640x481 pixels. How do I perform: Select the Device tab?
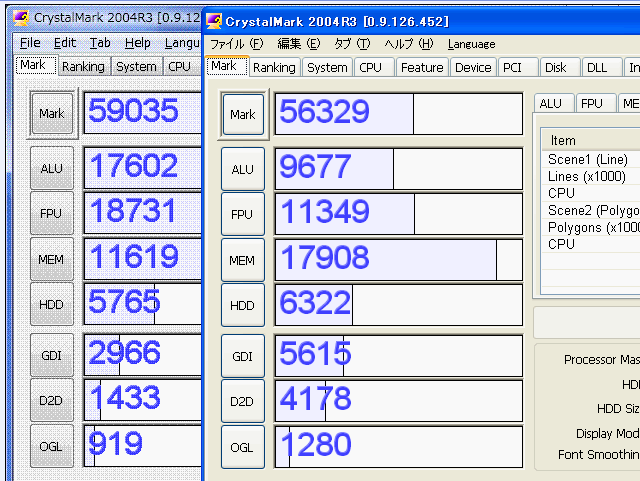472,67
